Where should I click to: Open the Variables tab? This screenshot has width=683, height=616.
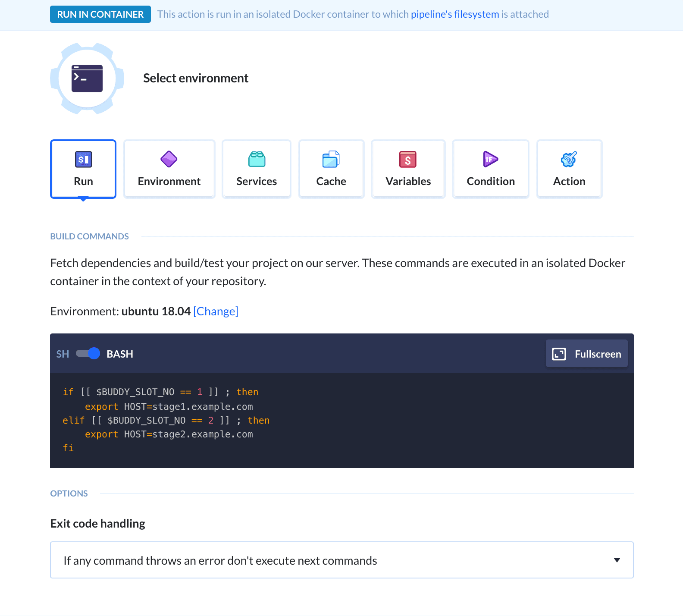coord(408,169)
